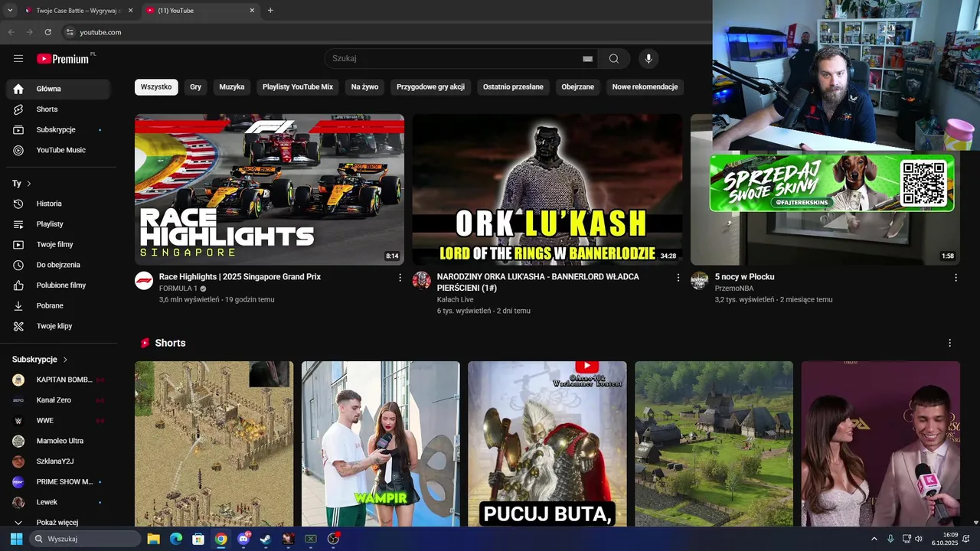Open Ork Lu'kash Bannerlord video thumbnail
This screenshot has height=551, width=980.
[547, 190]
